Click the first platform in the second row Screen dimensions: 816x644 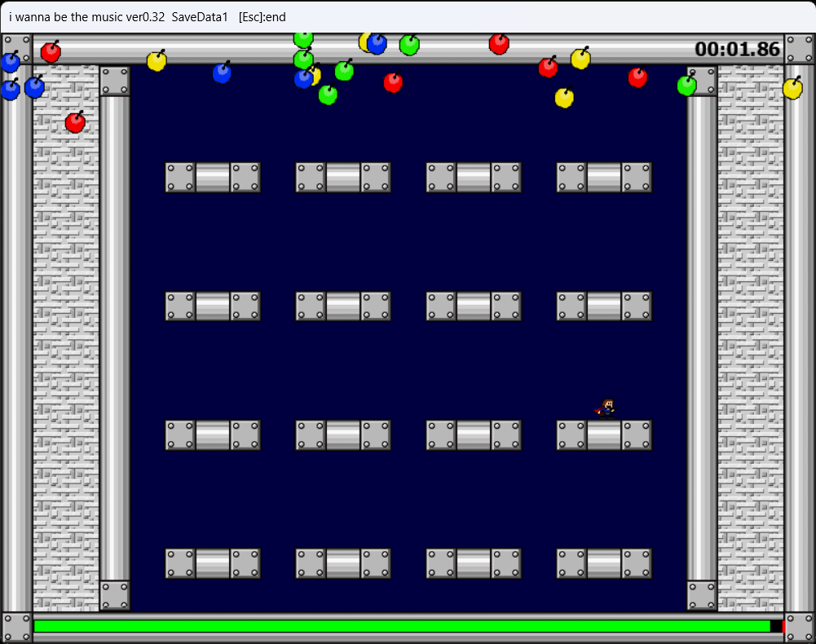213,306
